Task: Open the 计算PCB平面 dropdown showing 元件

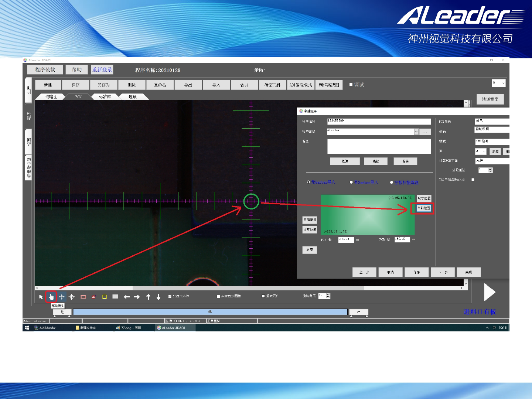Action: click(492, 161)
